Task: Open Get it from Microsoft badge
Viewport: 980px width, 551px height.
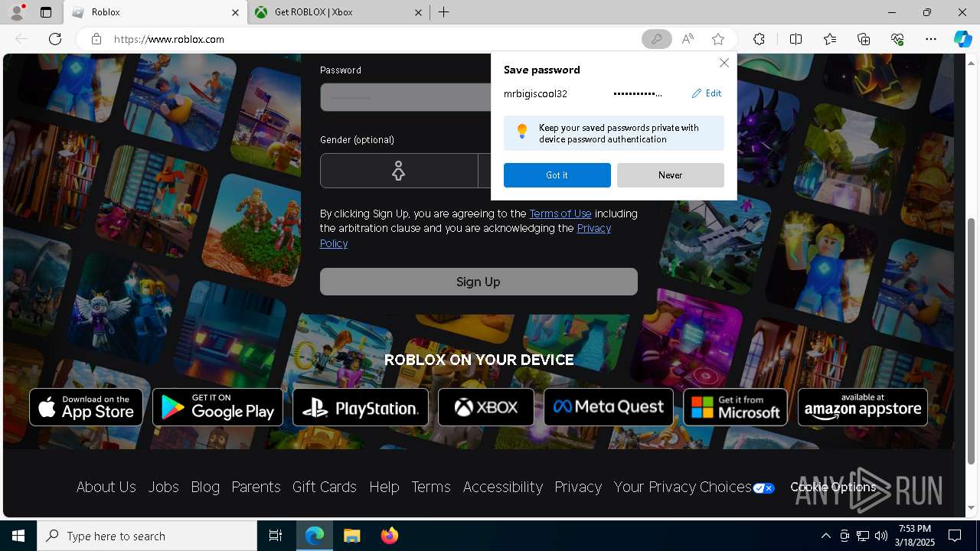Action: 735,407
